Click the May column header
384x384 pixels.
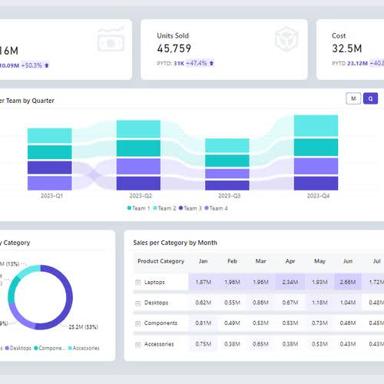tap(319, 261)
